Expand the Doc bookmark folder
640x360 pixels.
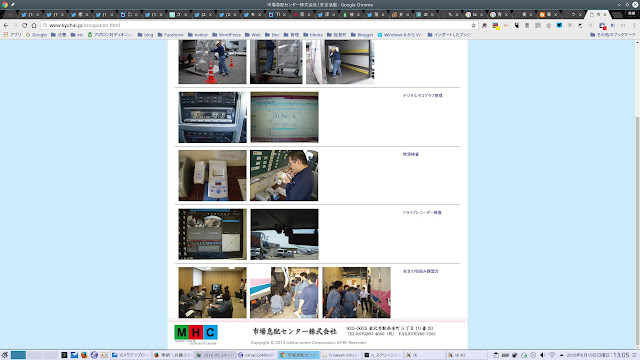click(x=272, y=35)
